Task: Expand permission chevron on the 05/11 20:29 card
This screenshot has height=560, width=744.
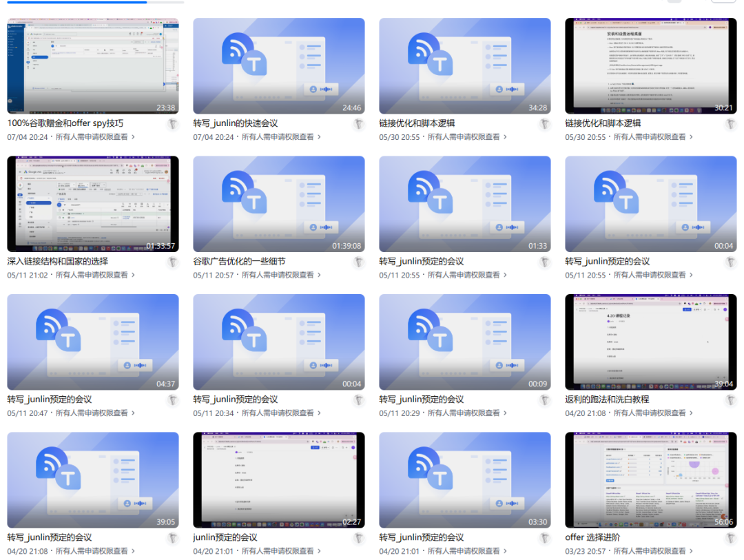Action: tap(506, 413)
